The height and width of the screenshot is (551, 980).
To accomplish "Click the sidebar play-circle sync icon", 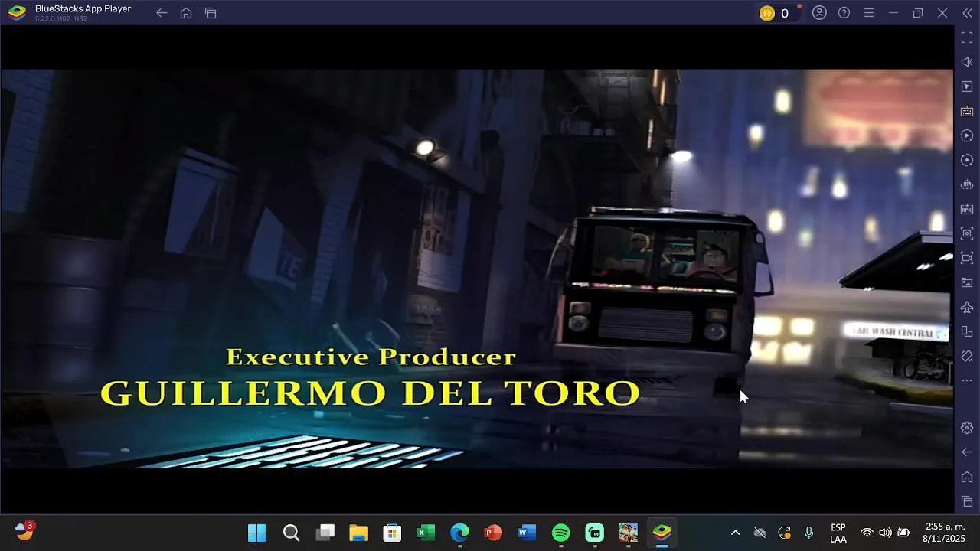I will (x=967, y=135).
